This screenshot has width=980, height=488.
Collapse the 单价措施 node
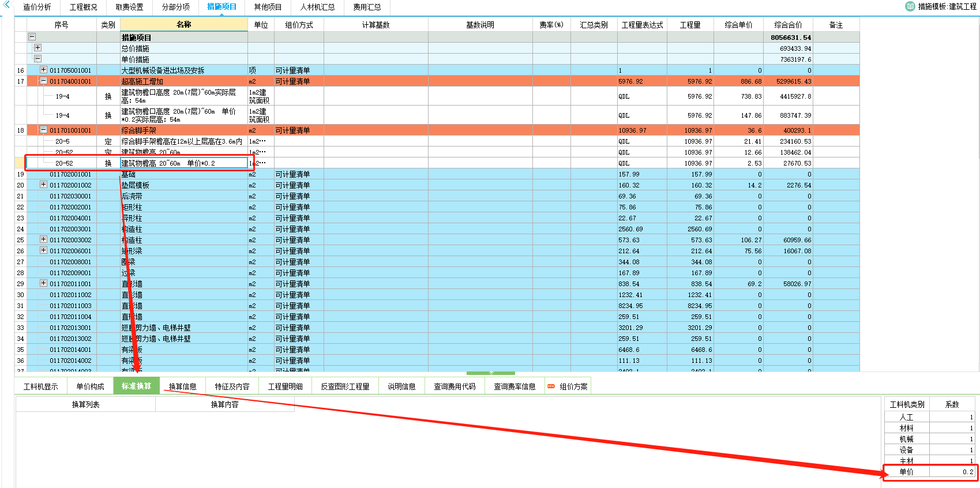(x=37, y=59)
